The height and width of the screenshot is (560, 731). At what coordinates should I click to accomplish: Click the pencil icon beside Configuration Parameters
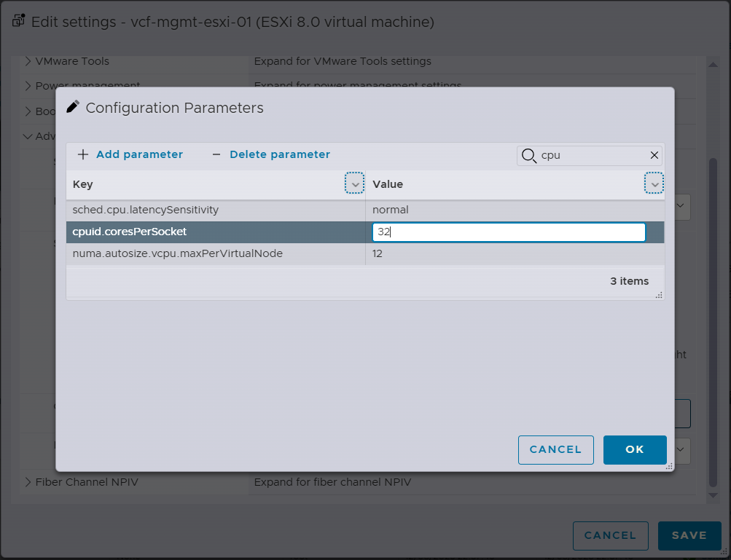pos(73,107)
